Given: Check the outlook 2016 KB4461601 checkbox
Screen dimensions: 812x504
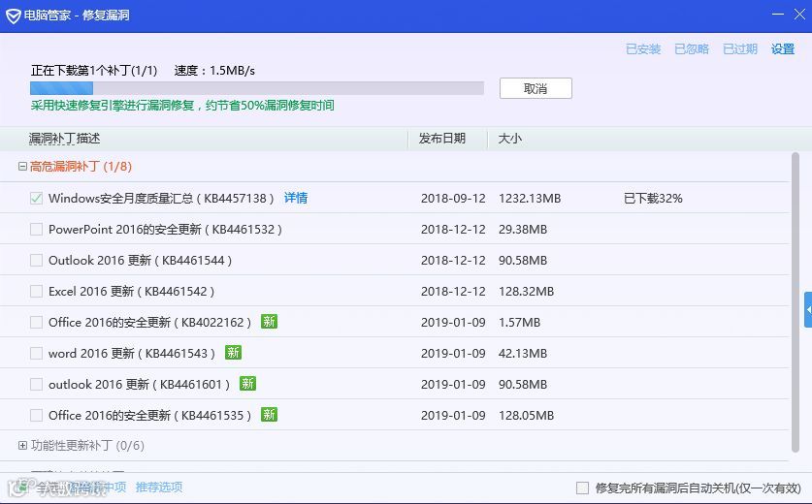Looking at the screenshot, I should click(x=36, y=385).
